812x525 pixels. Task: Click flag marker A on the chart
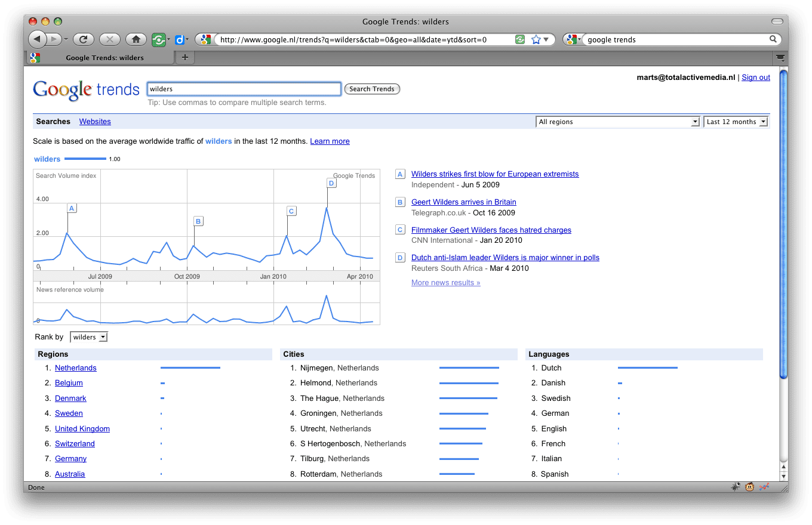(72, 208)
